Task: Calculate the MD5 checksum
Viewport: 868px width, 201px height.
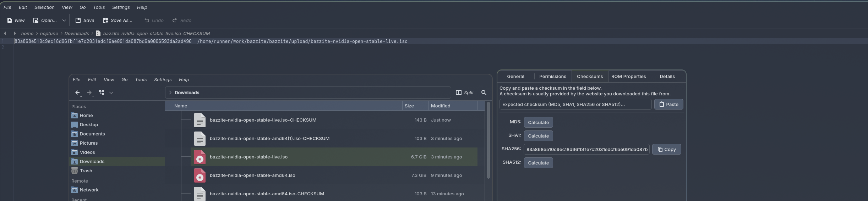Action: (x=538, y=122)
